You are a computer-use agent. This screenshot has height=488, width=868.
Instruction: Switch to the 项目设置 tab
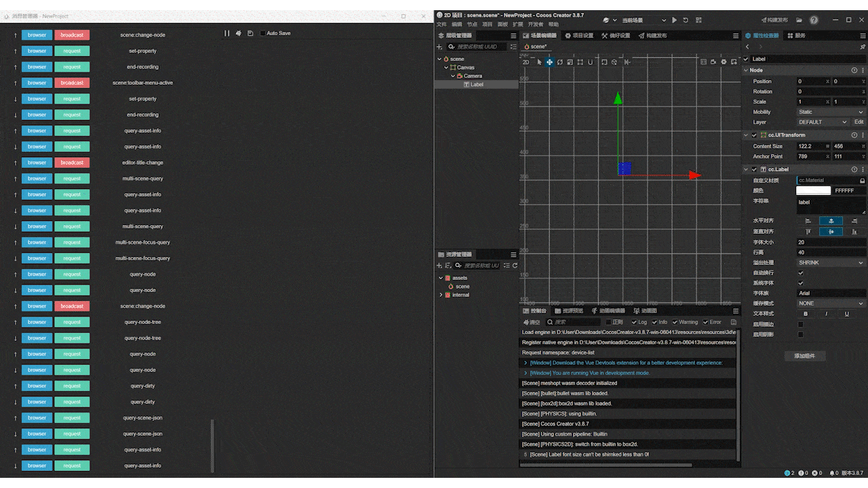click(x=578, y=36)
